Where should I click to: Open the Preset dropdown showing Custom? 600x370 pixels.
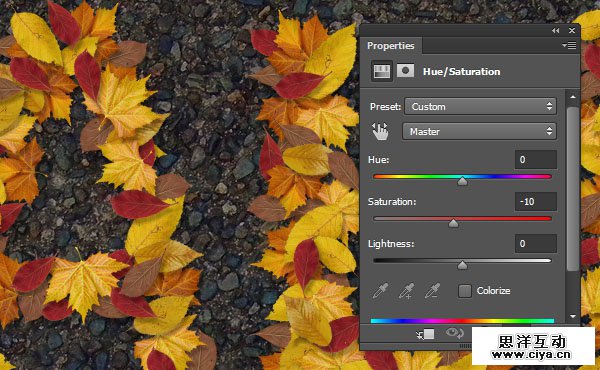(480, 106)
